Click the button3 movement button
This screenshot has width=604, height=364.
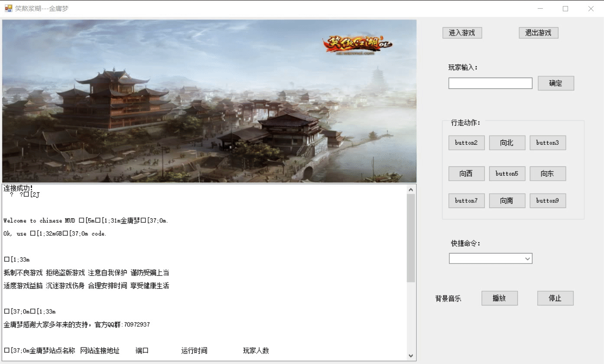pyautogui.click(x=548, y=143)
